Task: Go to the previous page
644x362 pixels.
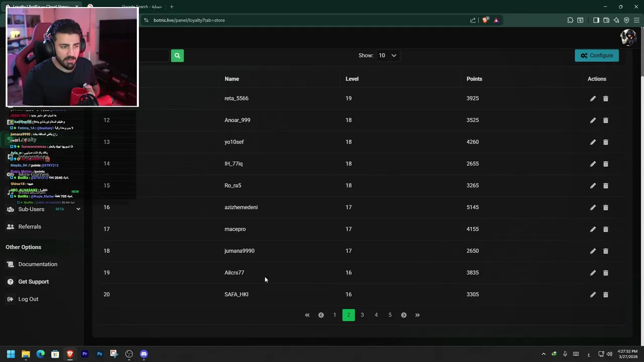Action: 321,315
